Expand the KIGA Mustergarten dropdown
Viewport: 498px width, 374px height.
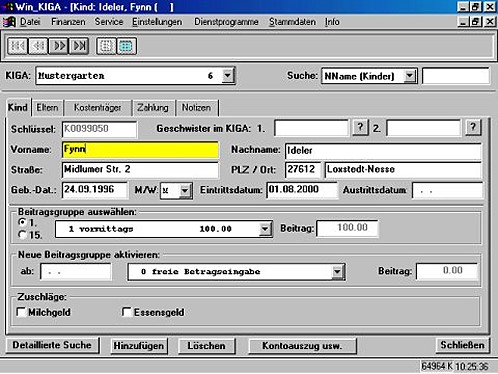pyautogui.click(x=227, y=75)
